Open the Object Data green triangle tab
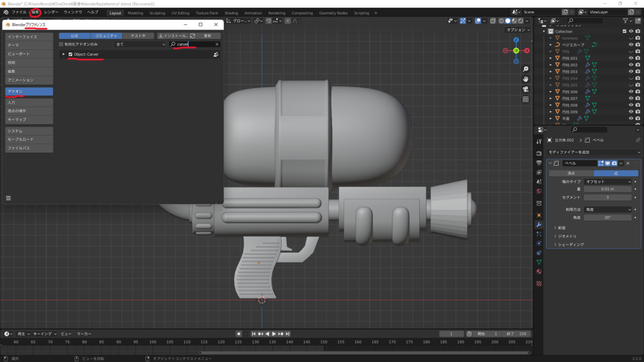Screen dimensions: 644x362 (539, 262)
